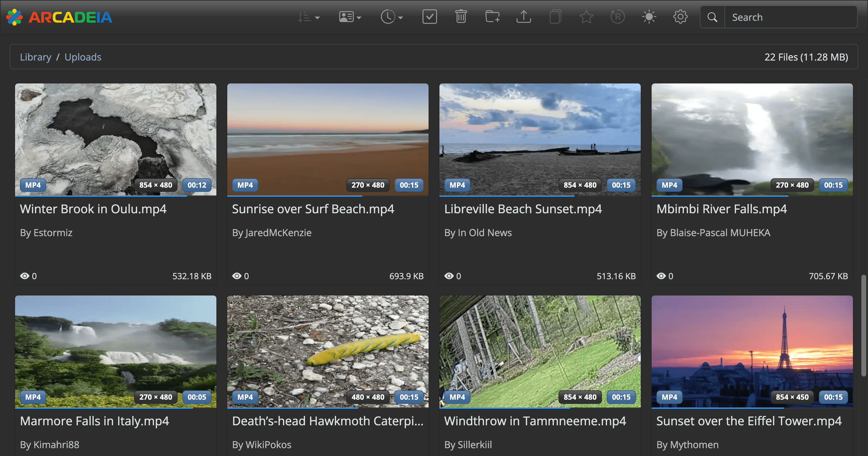Click author text By Blaise-Pascal MUHEKA
The width and height of the screenshot is (868, 456).
point(713,233)
